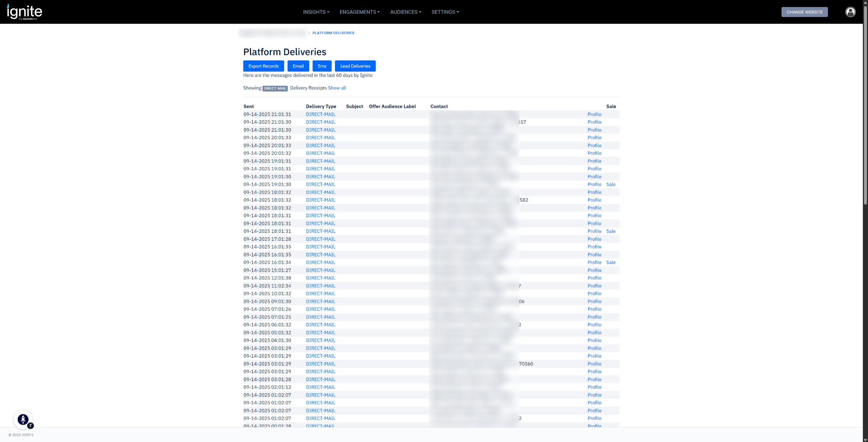Click the Ignite logo
Viewport: 868px width, 442px height.
pyautogui.click(x=24, y=12)
